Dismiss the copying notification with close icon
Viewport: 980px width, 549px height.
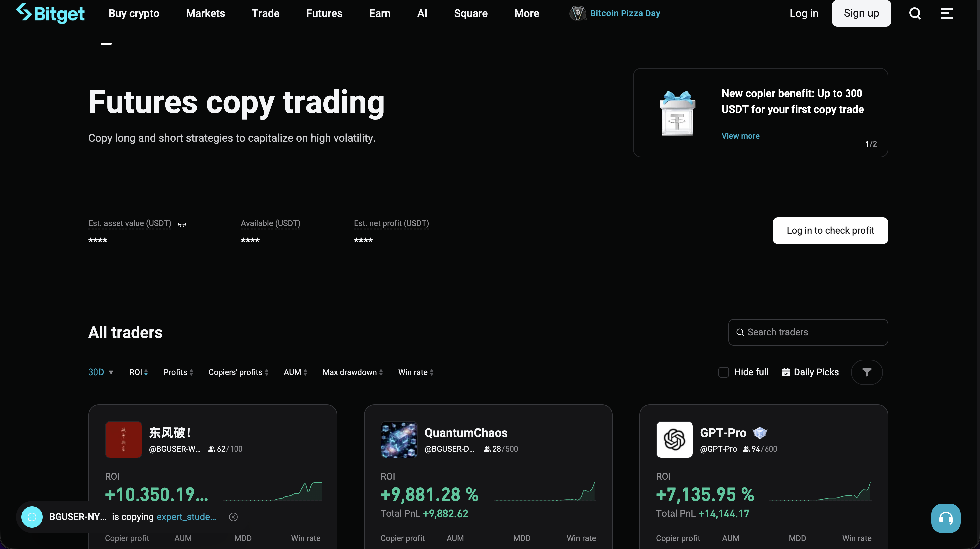coord(233,517)
